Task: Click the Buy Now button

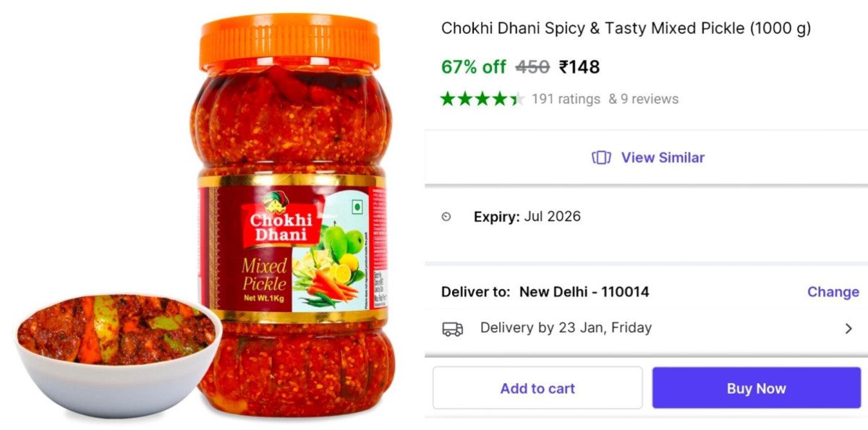Action: click(x=757, y=388)
